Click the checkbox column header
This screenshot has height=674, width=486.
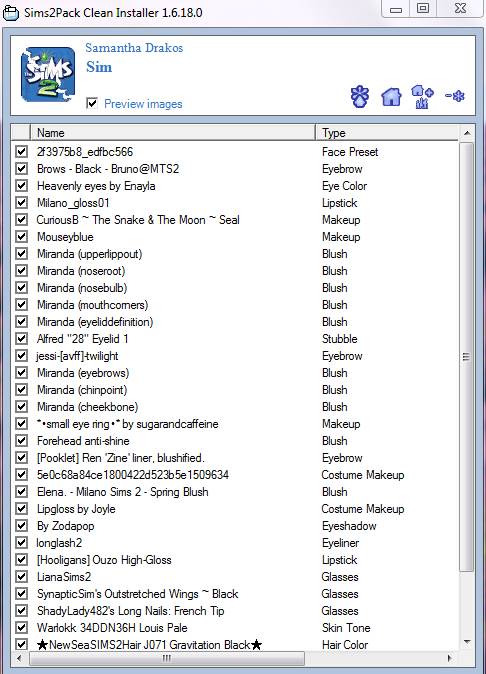click(x=20, y=133)
